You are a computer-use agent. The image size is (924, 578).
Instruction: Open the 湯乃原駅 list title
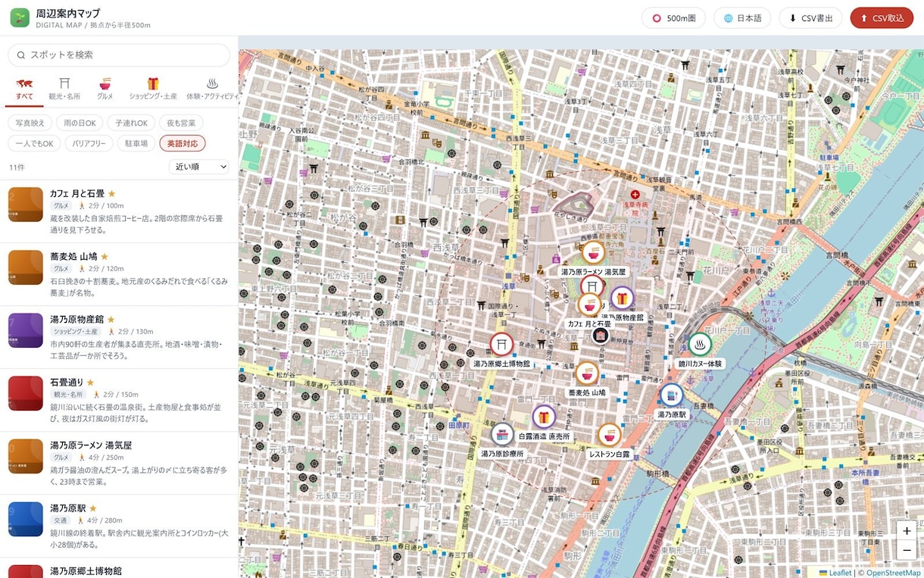pyautogui.click(x=68, y=508)
